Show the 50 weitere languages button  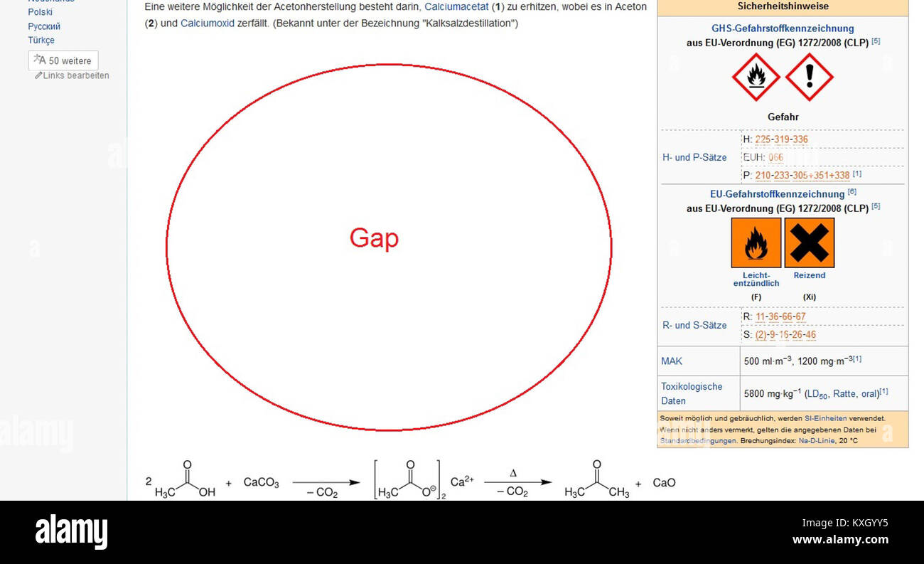63,60
